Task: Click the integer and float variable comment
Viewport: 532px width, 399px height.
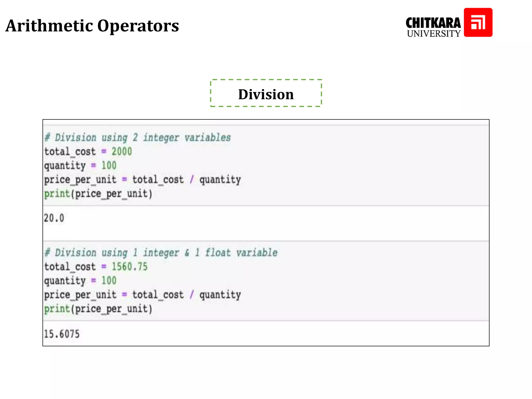Action: pyautogui.click(x=161, y=252)
